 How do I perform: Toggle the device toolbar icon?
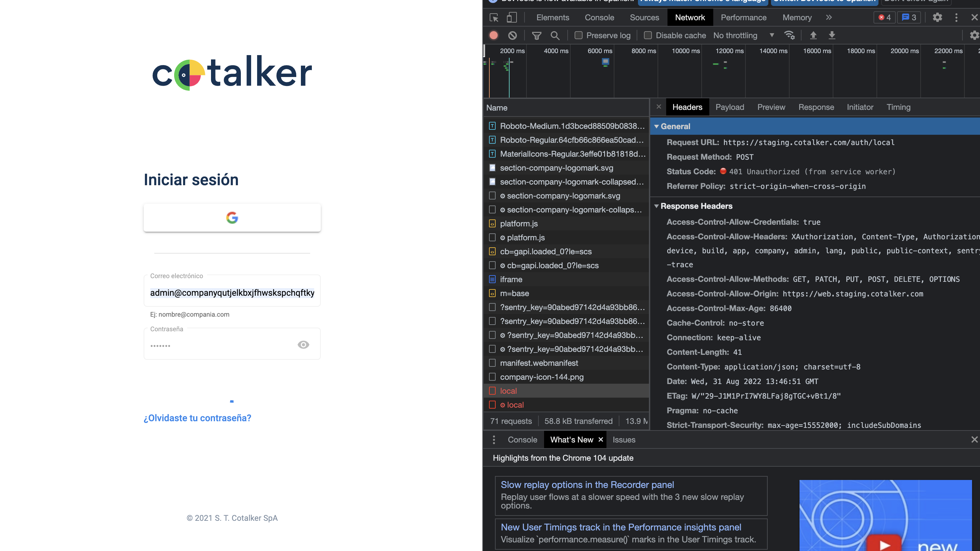(512, 18)
